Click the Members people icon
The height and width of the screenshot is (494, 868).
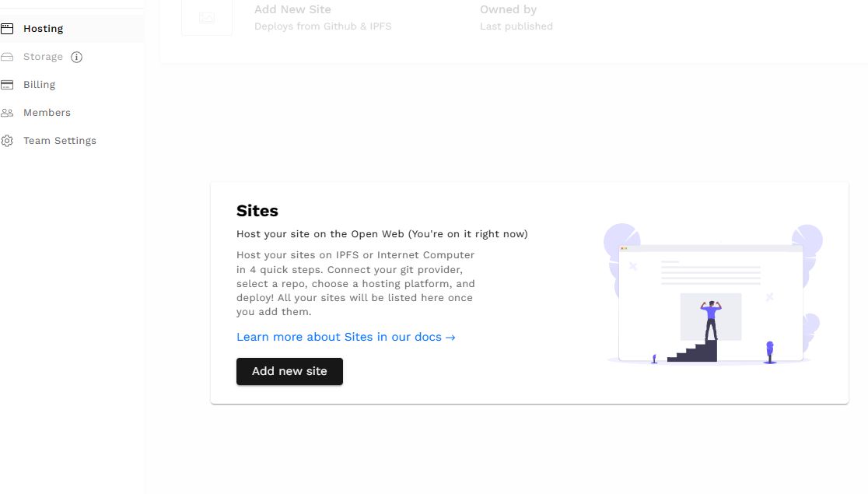[x=7, y=113]
